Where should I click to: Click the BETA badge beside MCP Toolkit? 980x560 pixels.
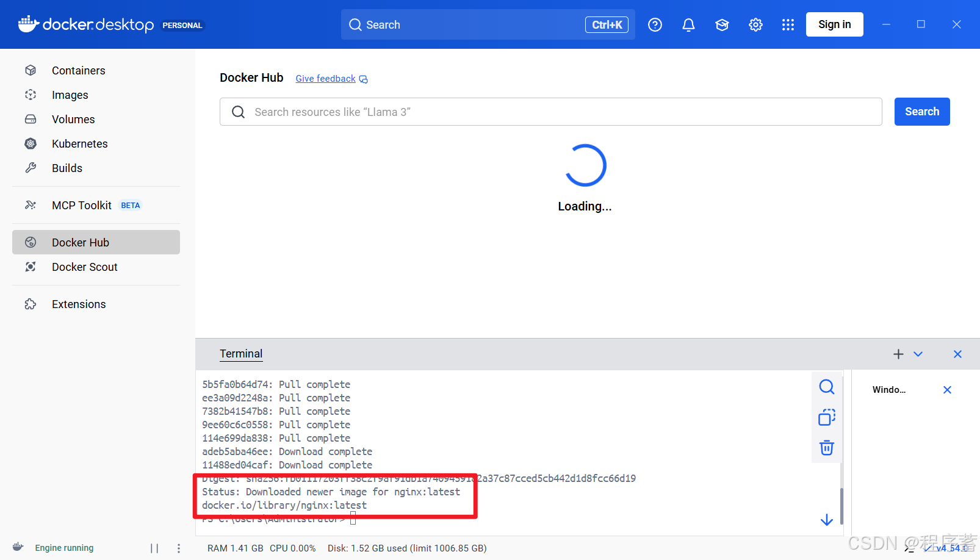click(131, 206)
